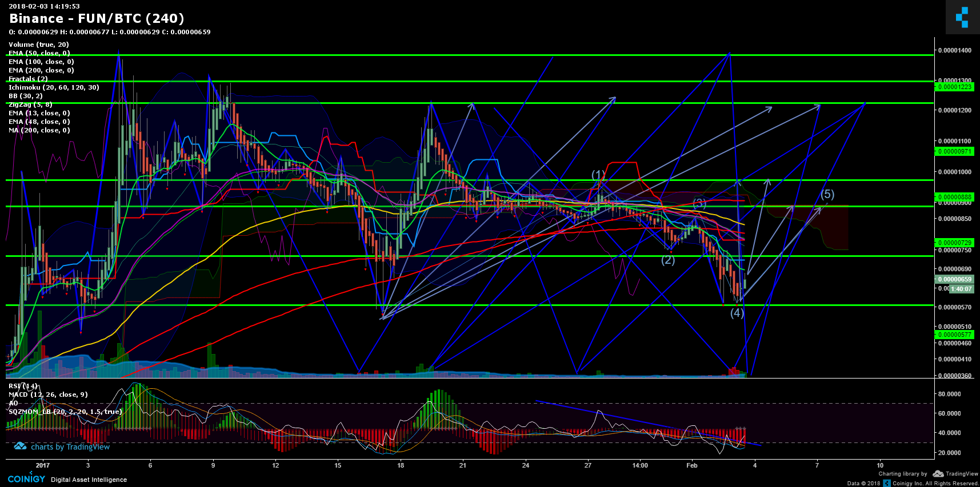Select the 'EMA (50, close, 0)' indicator label

tap(39, 53)
